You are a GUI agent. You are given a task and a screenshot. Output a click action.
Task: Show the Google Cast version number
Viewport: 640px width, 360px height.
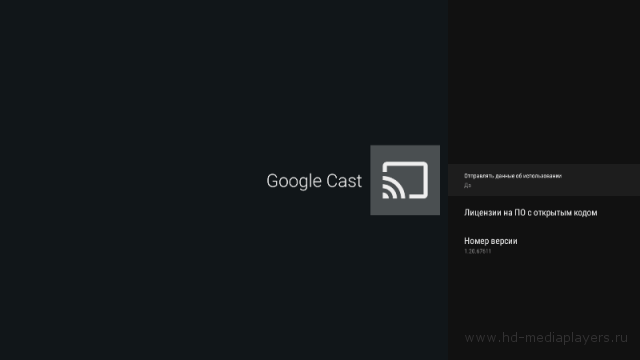coord(544,245)
